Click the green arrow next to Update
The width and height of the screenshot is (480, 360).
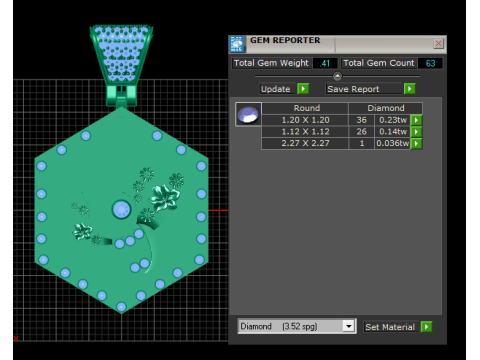coord(303,89)
